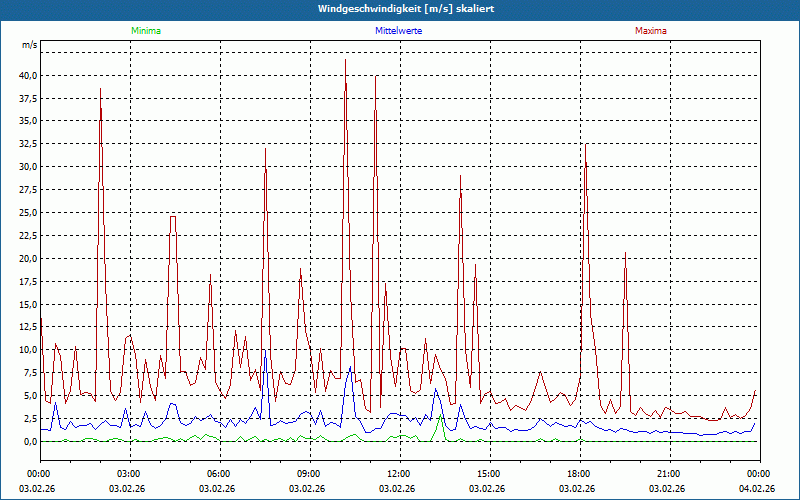Click the 03:00 time axis label
Viewport: 800px width, 500px height.
129,474
